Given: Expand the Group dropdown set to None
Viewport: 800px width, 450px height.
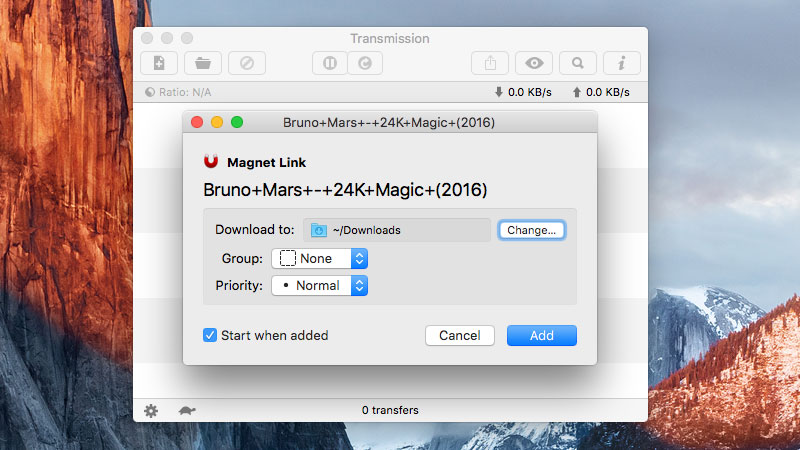Looking at the screenshot, I should pyautogui.click(x=320, y=258).
